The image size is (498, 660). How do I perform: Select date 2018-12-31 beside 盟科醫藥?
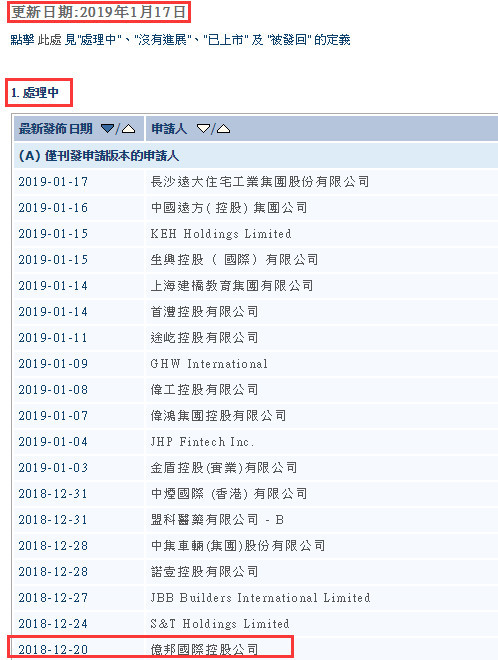click(x=53, y=520)
